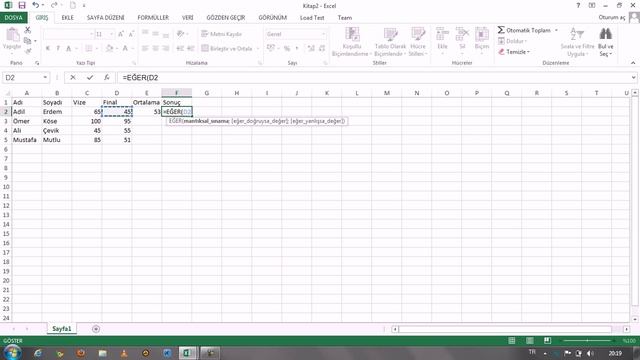Viewport: 640px width, 360px height.
Task: Click inside the formula bar input
Action: point(373,78)
